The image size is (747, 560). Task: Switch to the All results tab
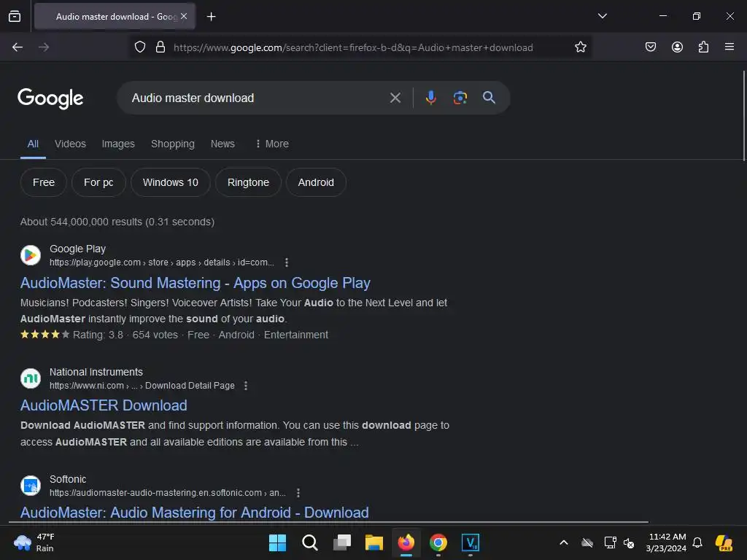33,144
